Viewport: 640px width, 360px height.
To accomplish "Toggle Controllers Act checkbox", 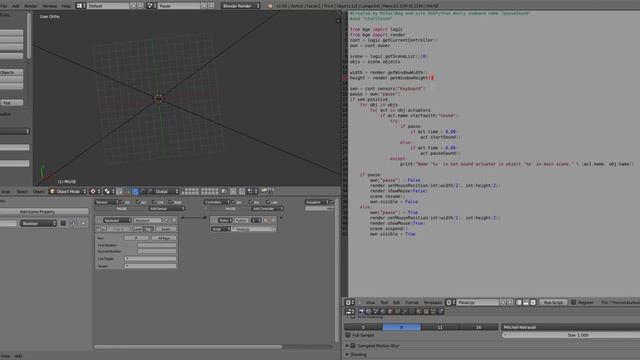I will pos(251,202).
